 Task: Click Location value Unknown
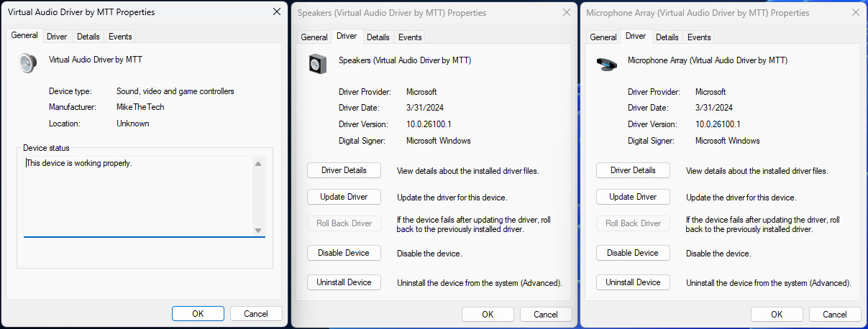(x=133, y=124)
